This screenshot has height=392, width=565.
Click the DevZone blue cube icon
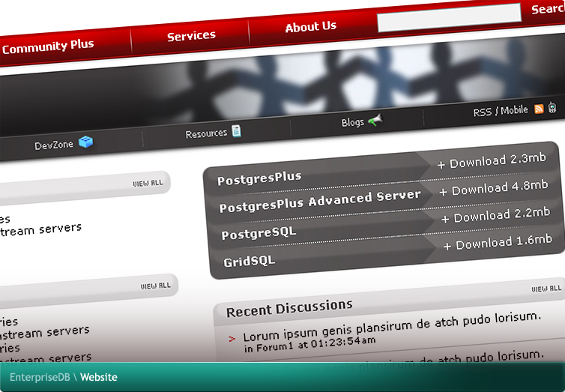(x=85, y=142)
